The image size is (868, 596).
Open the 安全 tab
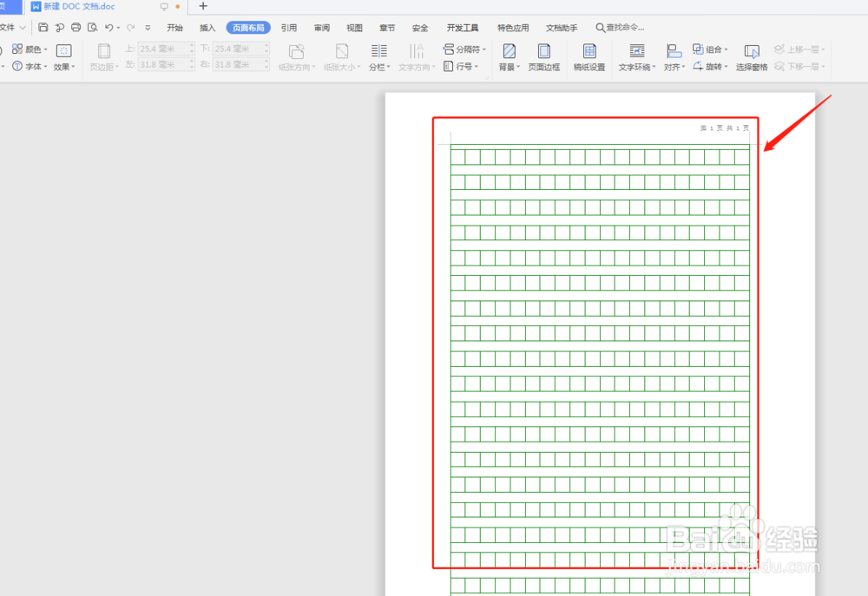point(419,28)
